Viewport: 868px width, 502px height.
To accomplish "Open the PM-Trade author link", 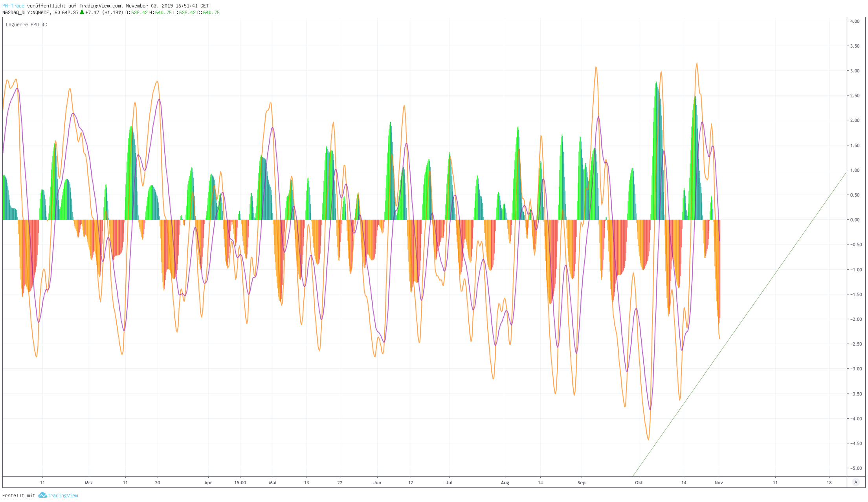I will (13, 6).
